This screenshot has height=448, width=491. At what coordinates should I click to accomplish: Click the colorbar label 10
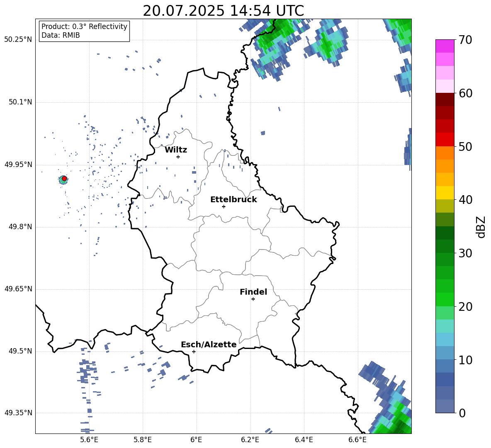(465, 360)
